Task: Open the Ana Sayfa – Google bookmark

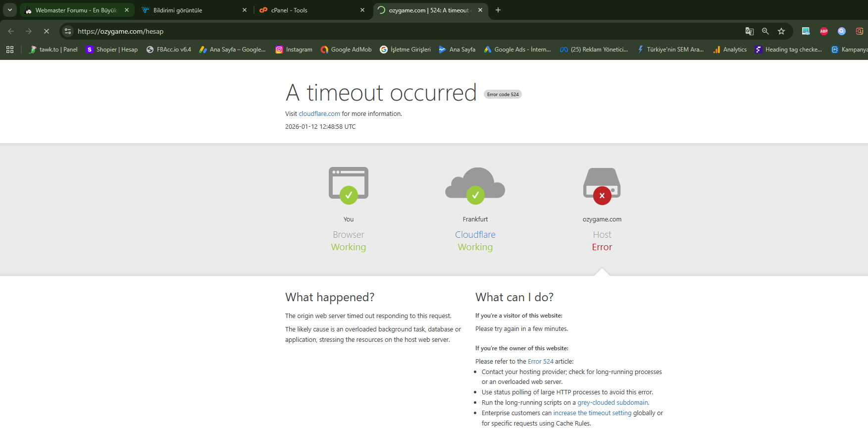Action: [x=232, y=50]
